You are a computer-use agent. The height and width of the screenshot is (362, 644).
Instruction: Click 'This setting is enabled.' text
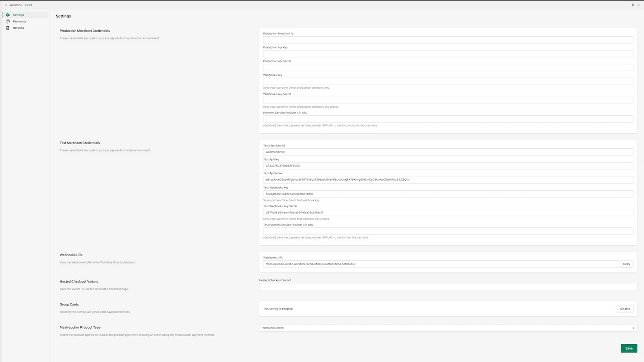(278, 309)
